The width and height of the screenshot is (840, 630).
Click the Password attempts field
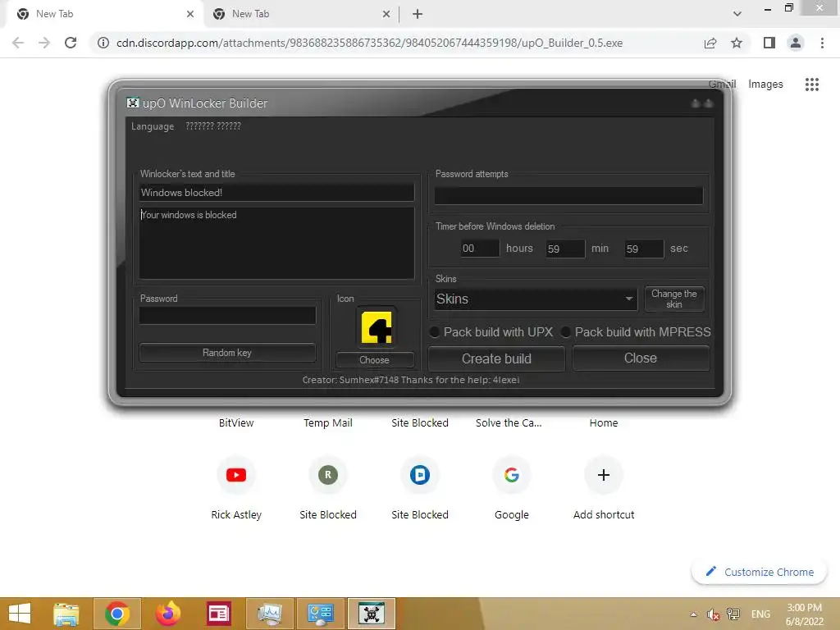[x=568, y=195]
